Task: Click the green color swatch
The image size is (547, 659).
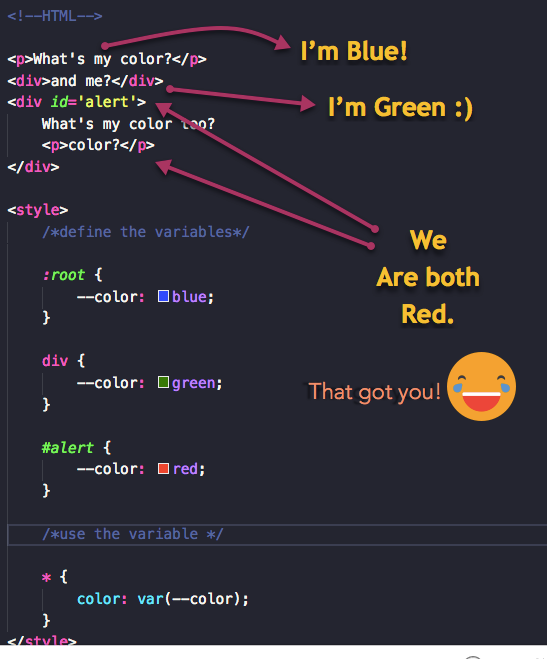Action: [163, 382]
